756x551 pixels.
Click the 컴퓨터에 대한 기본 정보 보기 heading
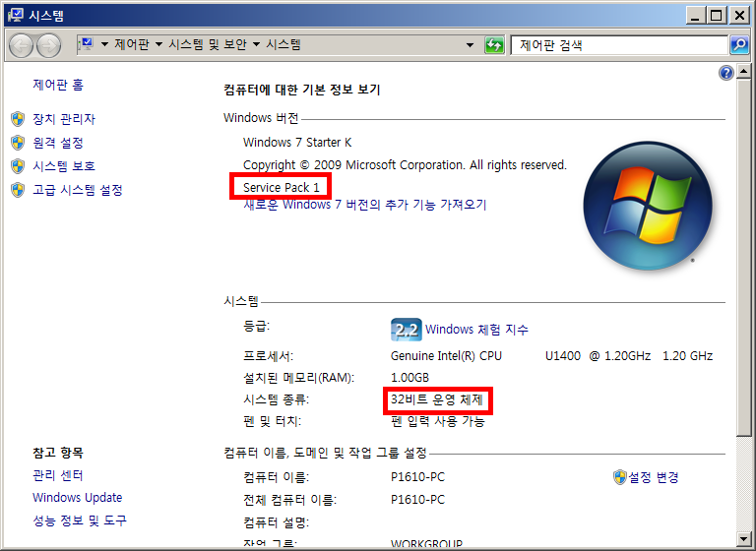pos(302,90)
